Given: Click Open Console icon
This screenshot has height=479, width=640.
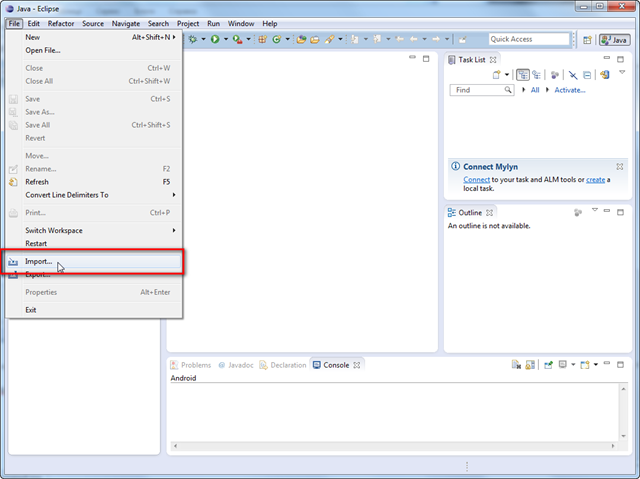Looking at the screenshot, I should pyautogui.click(x=585, y=365).
